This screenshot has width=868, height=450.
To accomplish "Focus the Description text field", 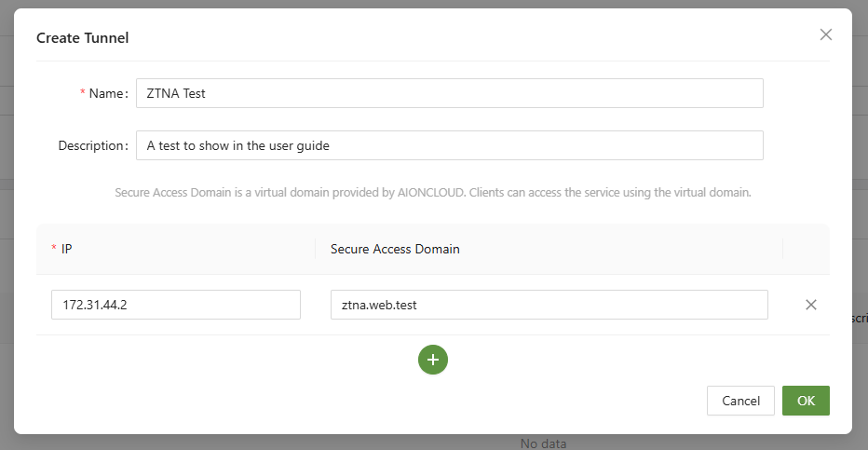I will (449, 145).
